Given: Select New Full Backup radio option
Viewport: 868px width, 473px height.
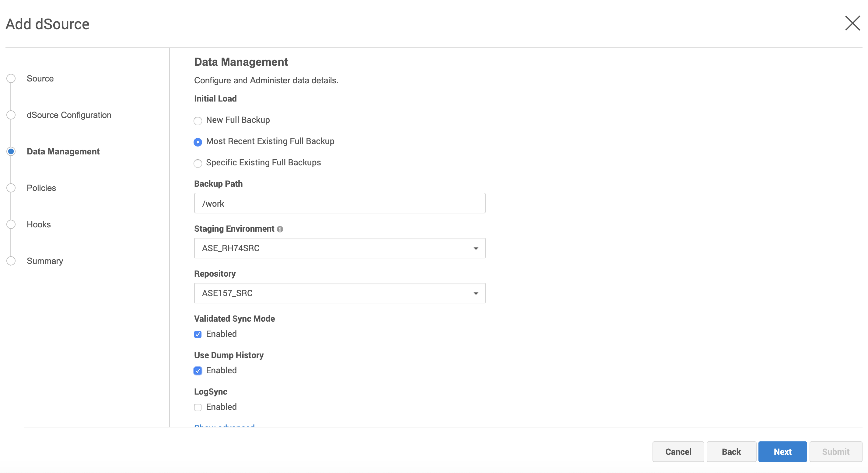Looking at the screenshot, I should pyautogui.click(x=198, y=121).
